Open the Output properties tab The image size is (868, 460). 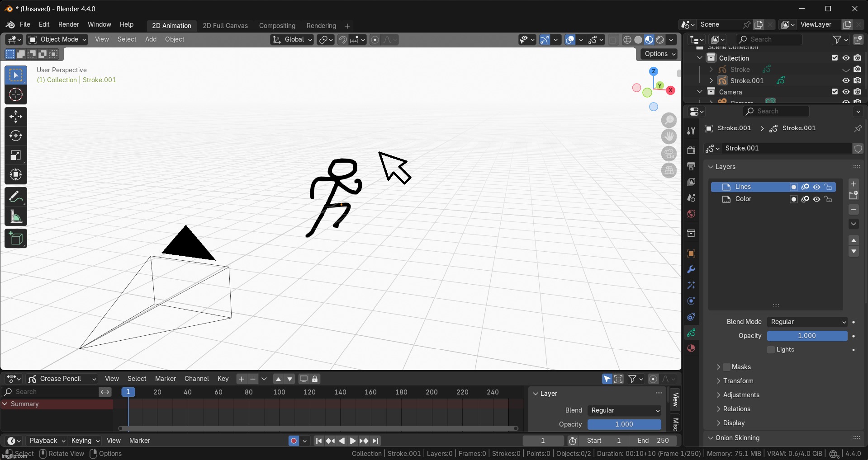tap(691, 166)
